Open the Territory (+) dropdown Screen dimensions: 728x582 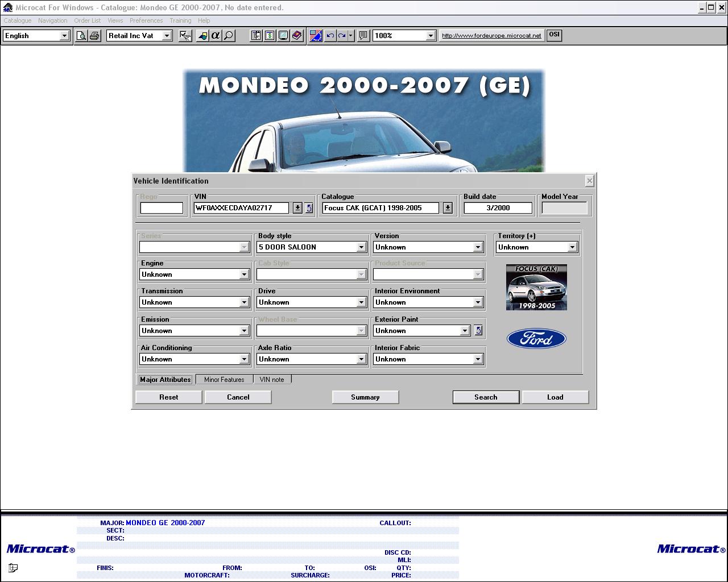[x=572, y=247]
